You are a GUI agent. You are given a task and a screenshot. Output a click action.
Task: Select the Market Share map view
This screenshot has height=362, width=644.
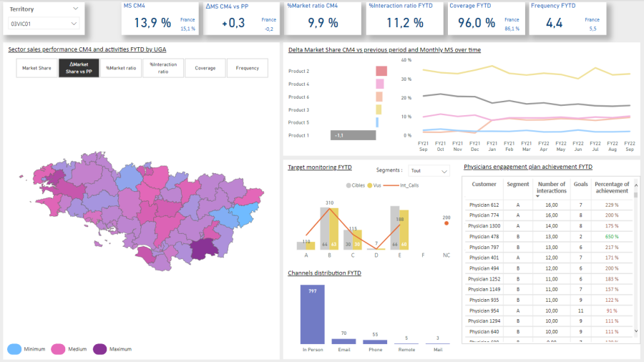point(36,68)
